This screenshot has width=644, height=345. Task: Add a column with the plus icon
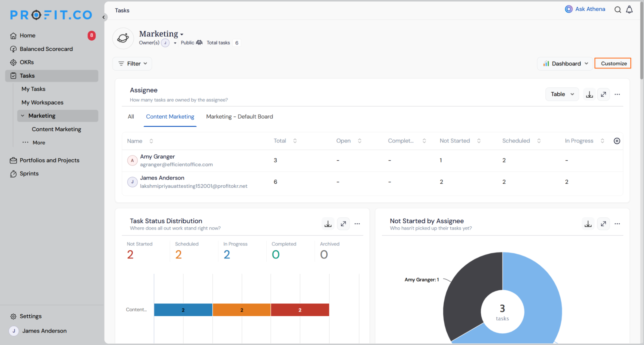click(617, 141)
